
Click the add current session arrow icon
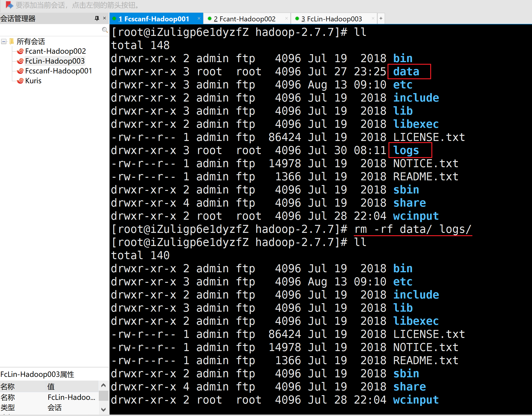pos(9,5)
